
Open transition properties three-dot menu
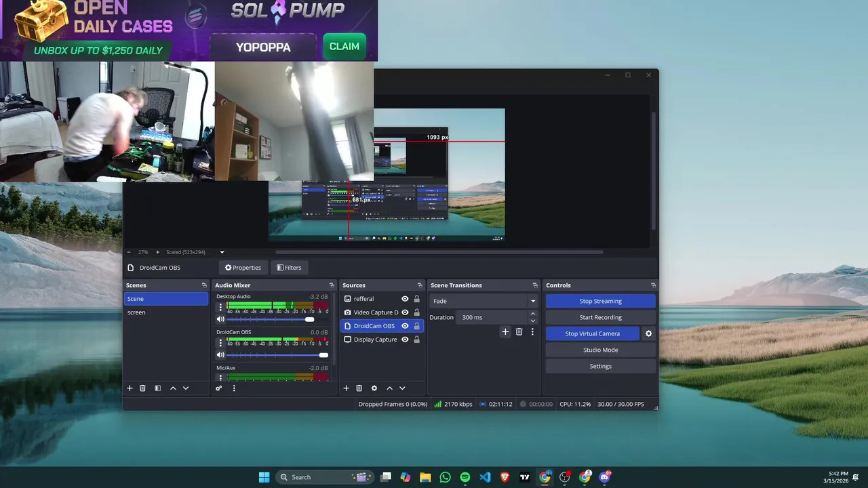tap(532, 331)
